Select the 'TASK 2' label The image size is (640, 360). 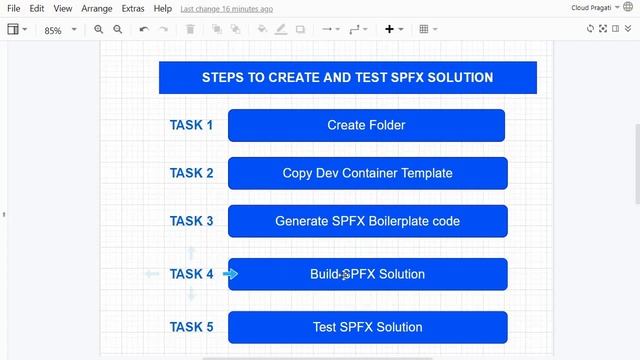pyautogui.click(x=191, y=173)
